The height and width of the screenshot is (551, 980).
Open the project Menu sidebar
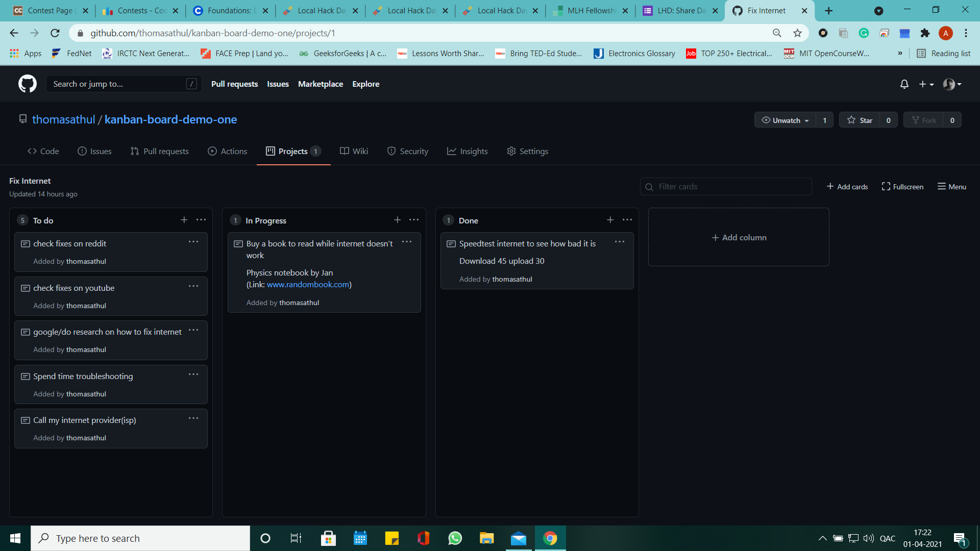point(952,187)
